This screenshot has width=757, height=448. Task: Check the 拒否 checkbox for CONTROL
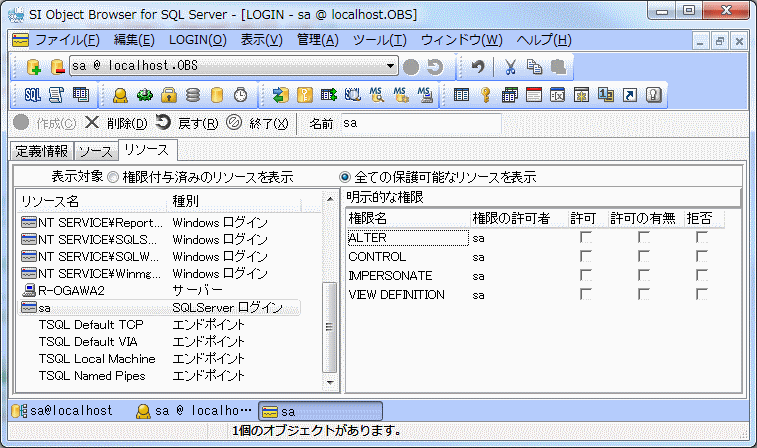[x=702, y=257]
